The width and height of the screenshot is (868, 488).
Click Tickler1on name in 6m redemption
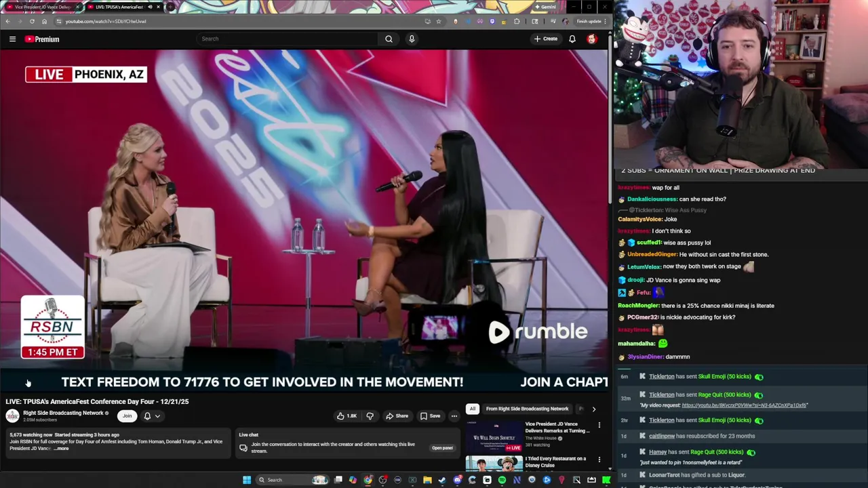pos(661,377)
